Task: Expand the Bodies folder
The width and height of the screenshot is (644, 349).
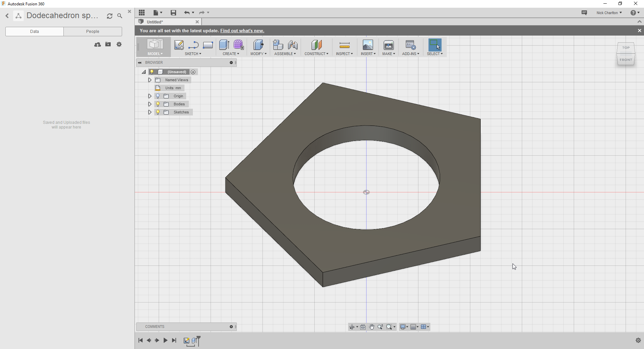Action: [150, 104]
